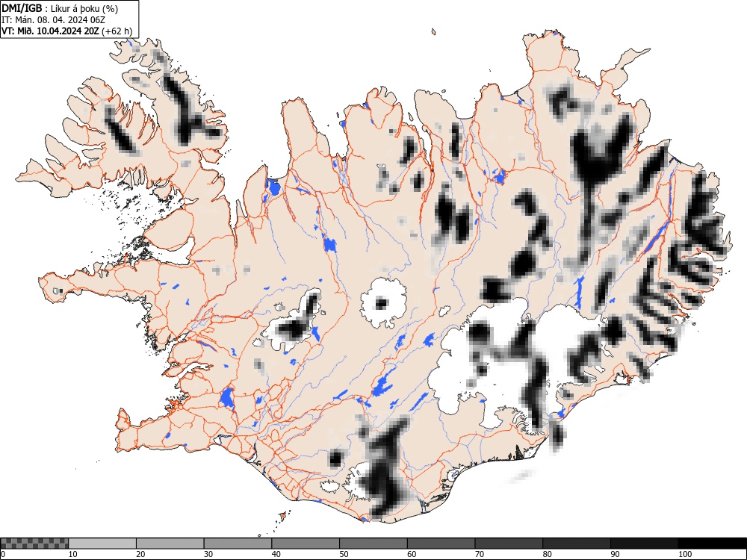747x560 pixels.
Task: Click the legend label '30'
Action: pyautogui.click(x=208, y=554)
